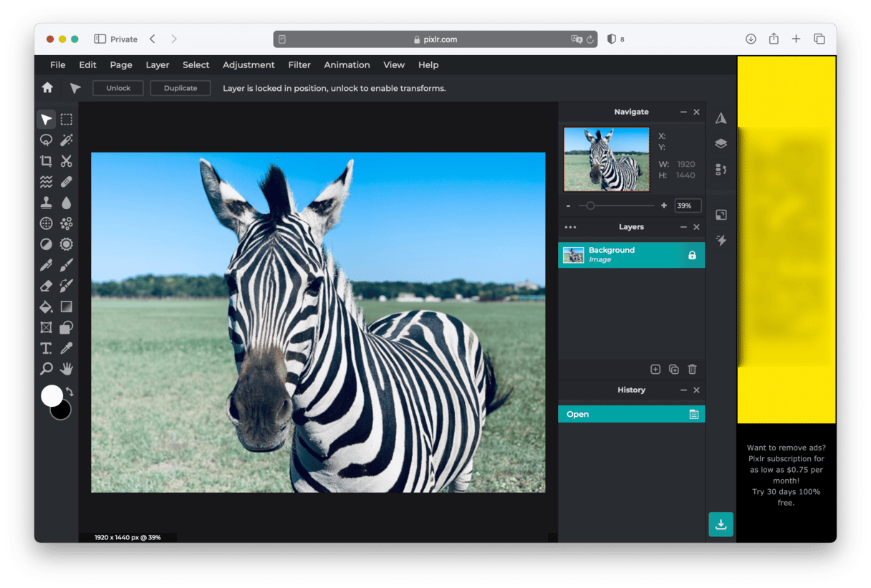Collapse the History panel with minus icon

click(683, 390)
